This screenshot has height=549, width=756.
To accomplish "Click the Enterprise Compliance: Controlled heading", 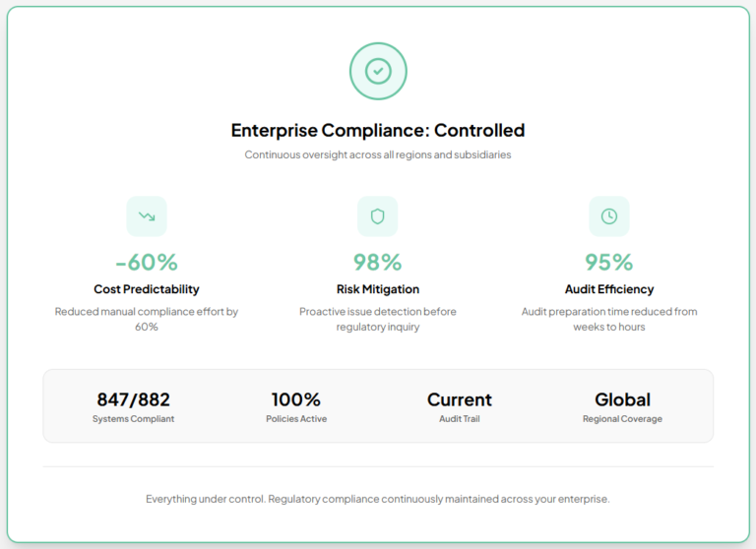I will coord(378,130).
